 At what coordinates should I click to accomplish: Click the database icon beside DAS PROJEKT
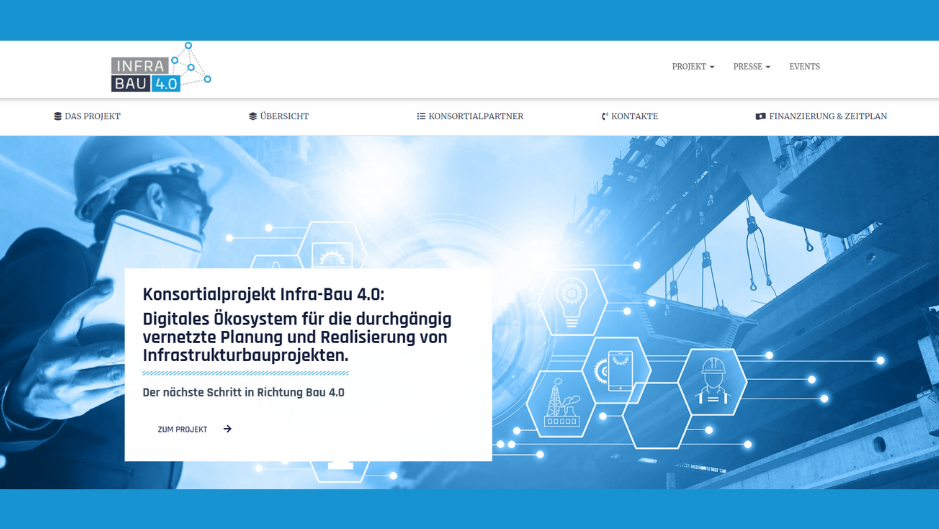click(x=57, y=116)
